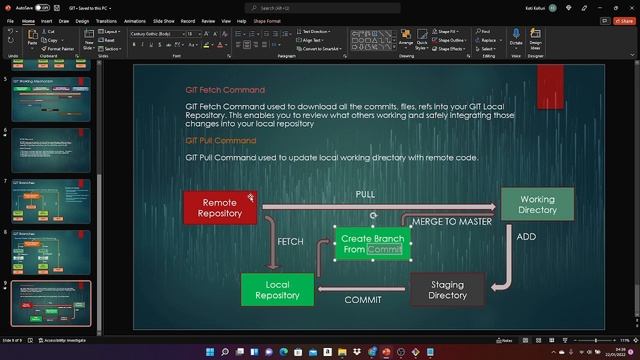Toggle the AutoSave switch
Viewport: 640px width, 360px height.
pyautogui.click(x=42, y=8)
